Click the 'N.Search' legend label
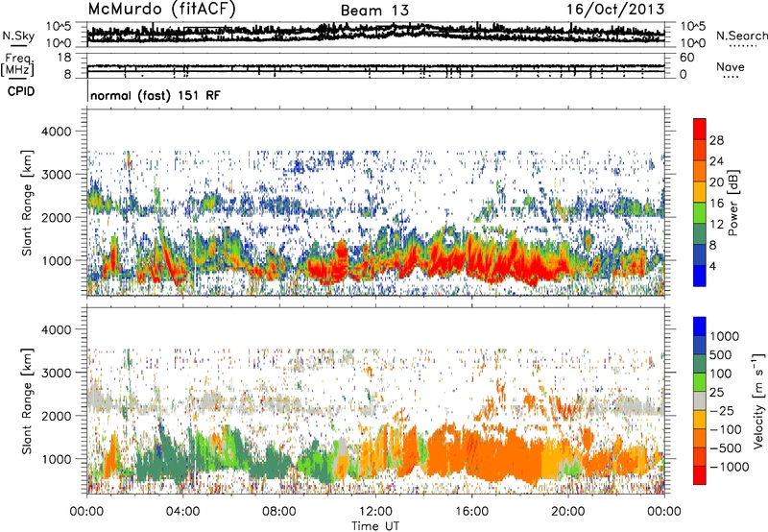 741,36
